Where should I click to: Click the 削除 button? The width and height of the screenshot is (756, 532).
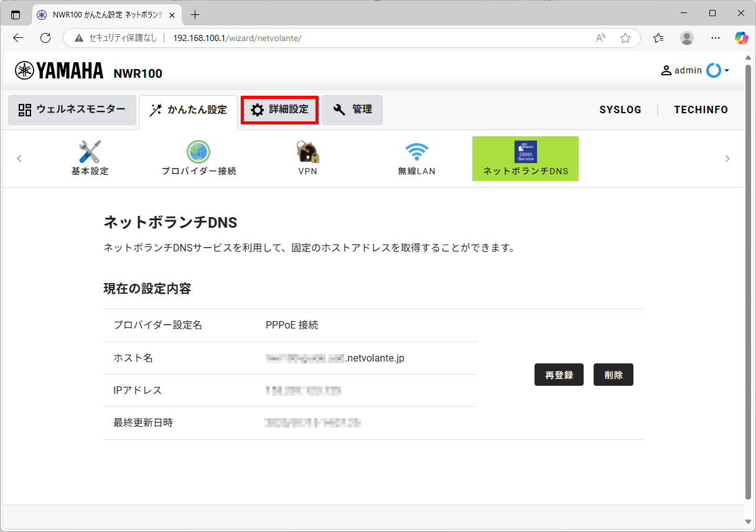coord(613,375)
